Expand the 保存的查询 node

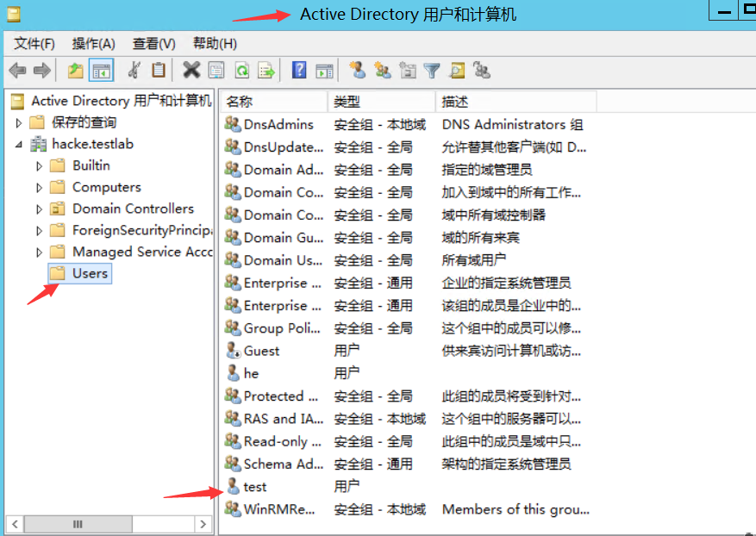pyautogui.click(x=19, y=122)
